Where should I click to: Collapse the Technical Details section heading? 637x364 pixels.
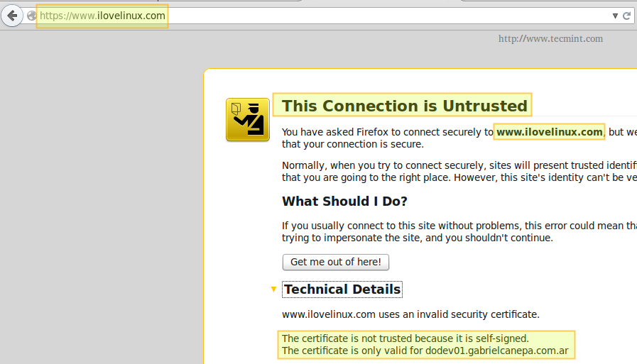342,289
